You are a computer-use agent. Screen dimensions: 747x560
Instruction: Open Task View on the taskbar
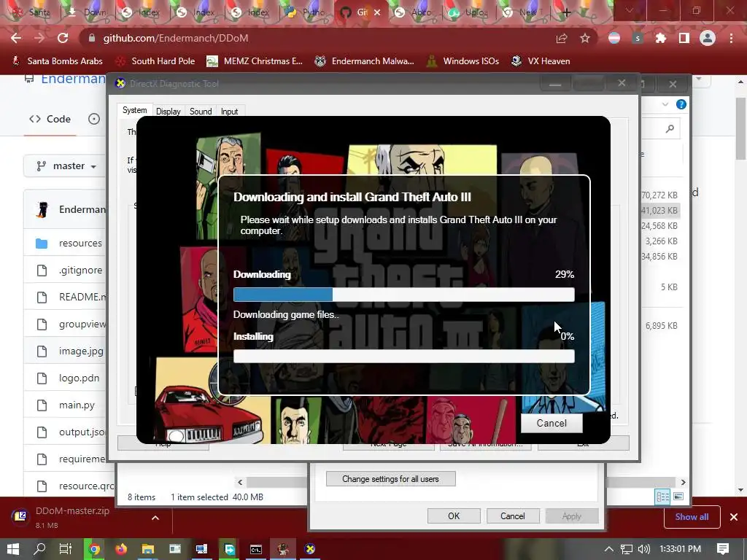point(66,549)
